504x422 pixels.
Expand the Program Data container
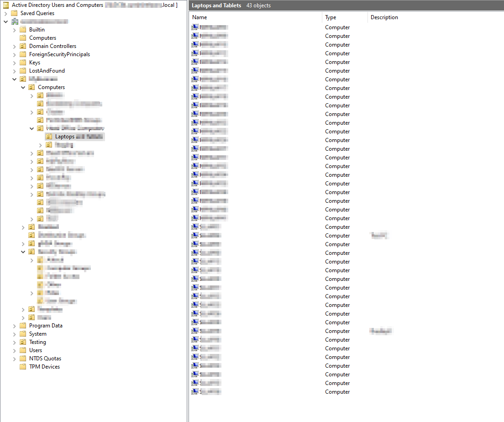(x=15, y=326)
